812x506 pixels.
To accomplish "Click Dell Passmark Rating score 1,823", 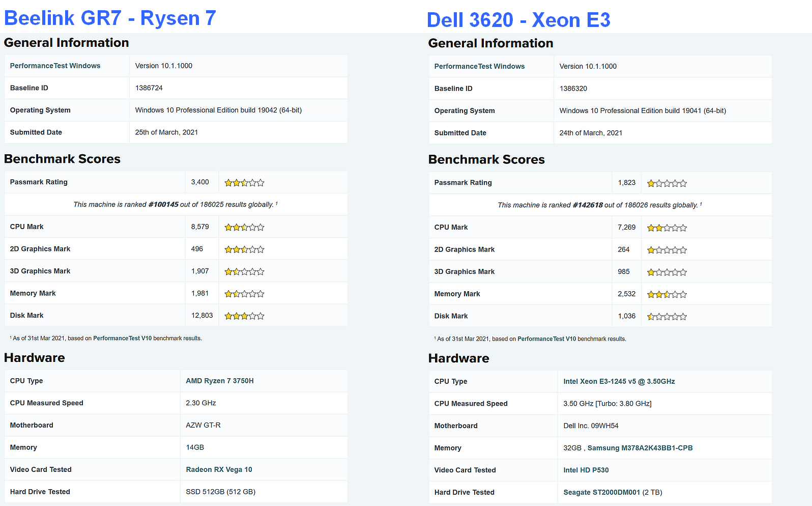I will (627, 182).
